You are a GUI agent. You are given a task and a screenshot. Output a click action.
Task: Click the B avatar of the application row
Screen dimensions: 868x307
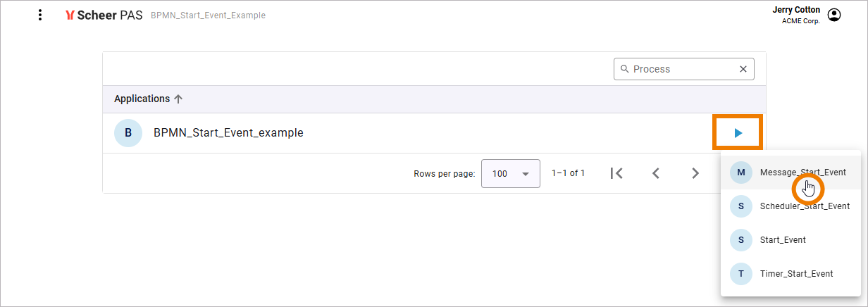[128, 132]
